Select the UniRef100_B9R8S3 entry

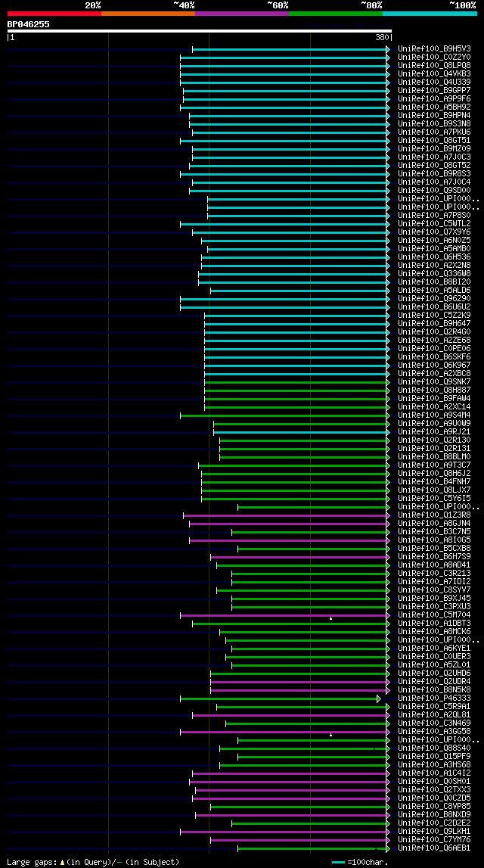[x=434, y=174]
